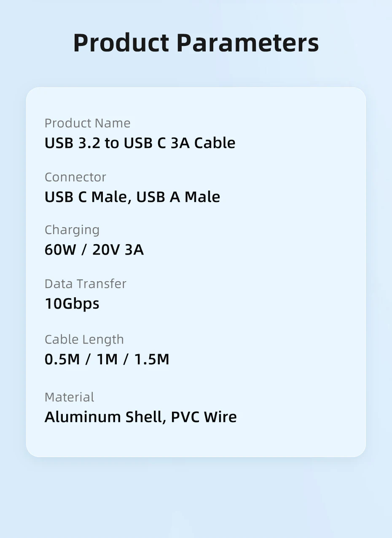Select the USB A Male connector value

(x=178, y=197)
